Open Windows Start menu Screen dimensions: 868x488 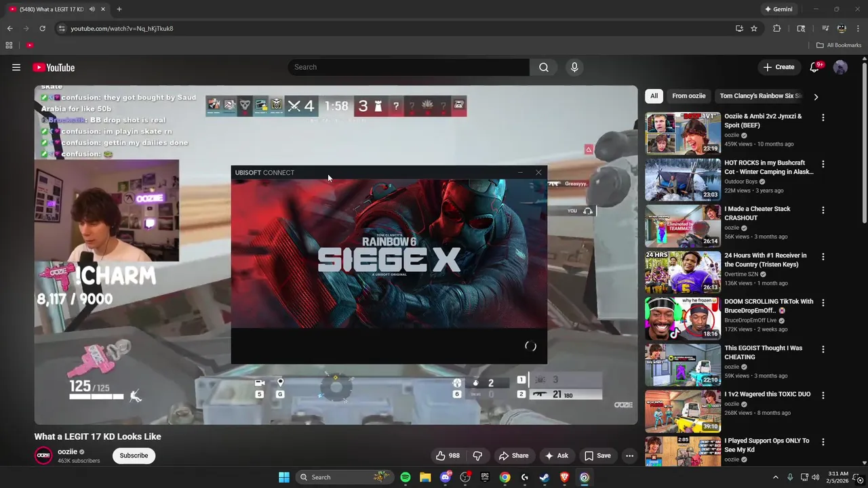tap(284, 477)
